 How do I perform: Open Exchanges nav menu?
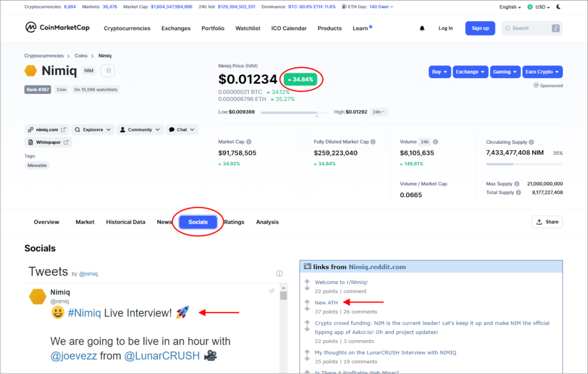tap(176, 28)
